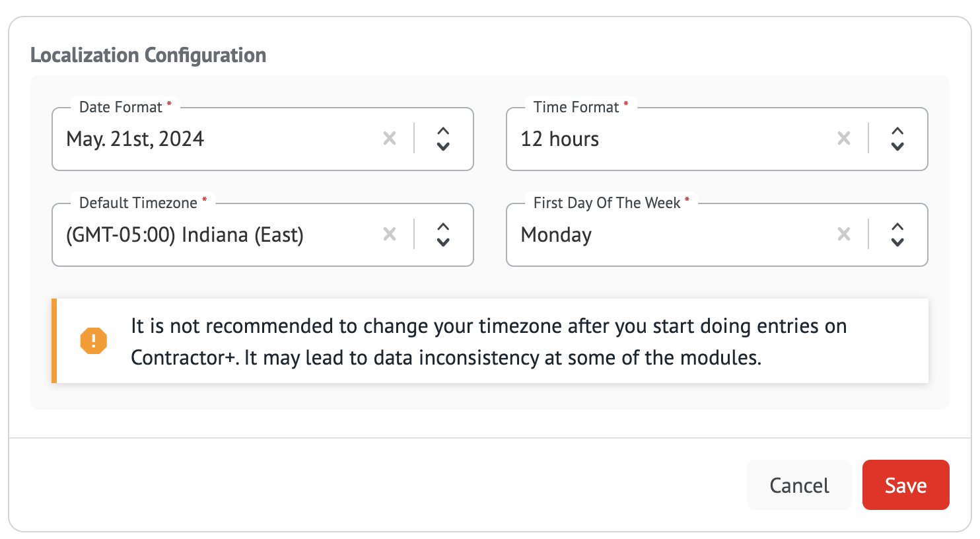Viewport: 980px width, 539px height.
Task: Save the localization configuration
Action: [905, 485]
